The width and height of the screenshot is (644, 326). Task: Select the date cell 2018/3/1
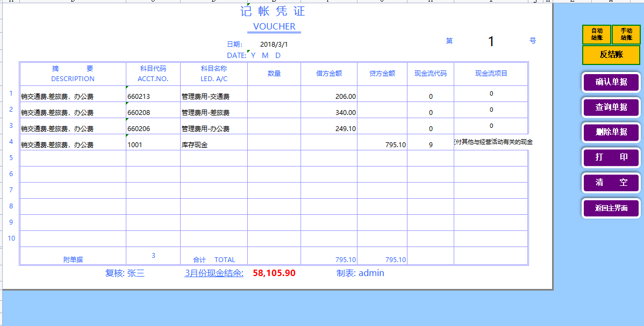pyautogui.click(x=274, y=45)
